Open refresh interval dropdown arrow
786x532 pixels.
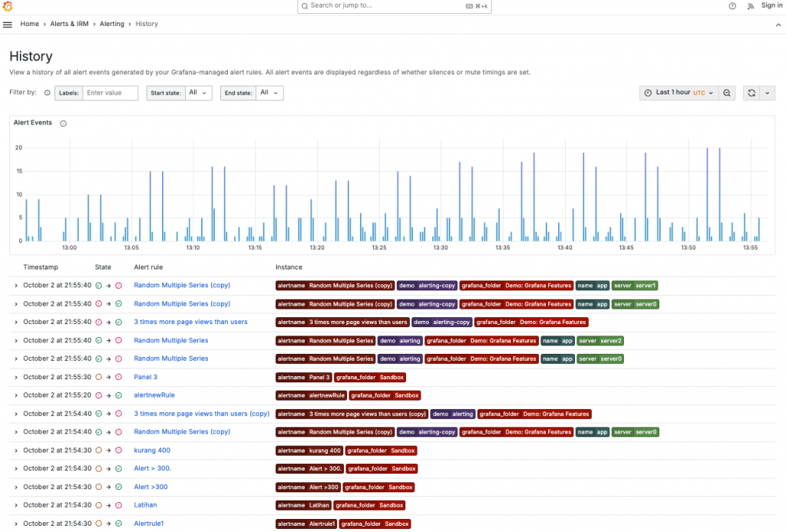click(x=768, y=93)
